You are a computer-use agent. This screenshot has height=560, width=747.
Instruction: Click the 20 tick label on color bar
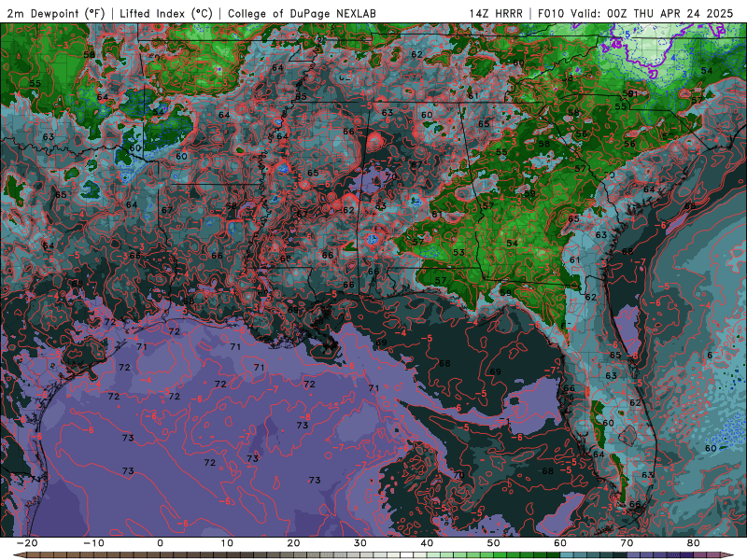293,543
